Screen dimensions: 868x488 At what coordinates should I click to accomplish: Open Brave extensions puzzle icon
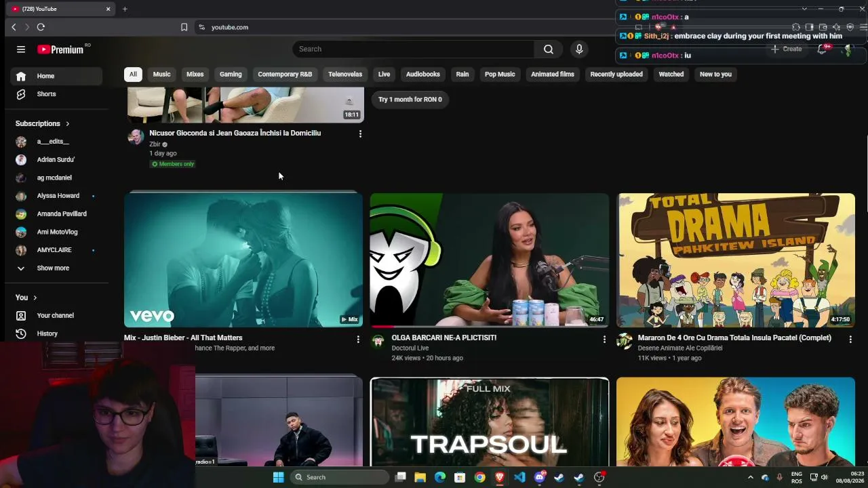tap(796, 27)
